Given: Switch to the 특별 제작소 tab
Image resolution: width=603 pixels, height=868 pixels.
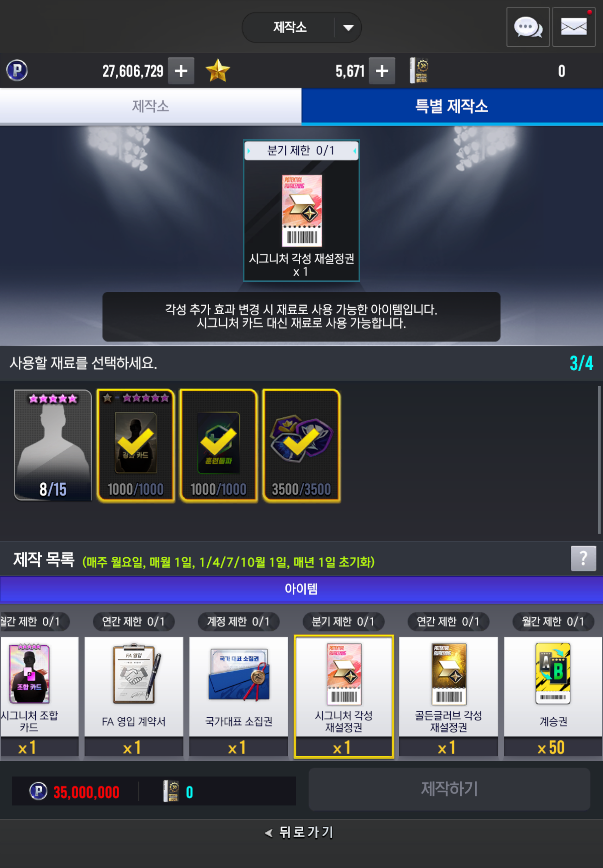Looking at the screenshot, I should tap(452, 106).
